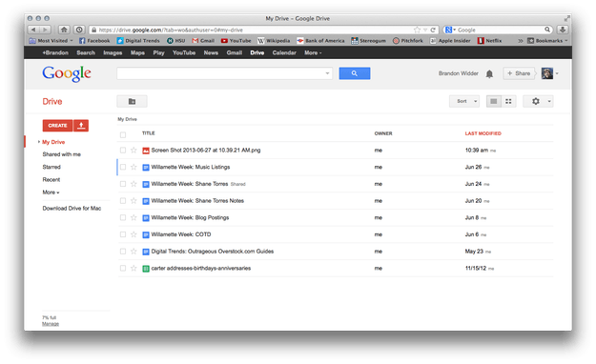Open News in the Google bar
The image size is (596, 364).
point(211,52)
